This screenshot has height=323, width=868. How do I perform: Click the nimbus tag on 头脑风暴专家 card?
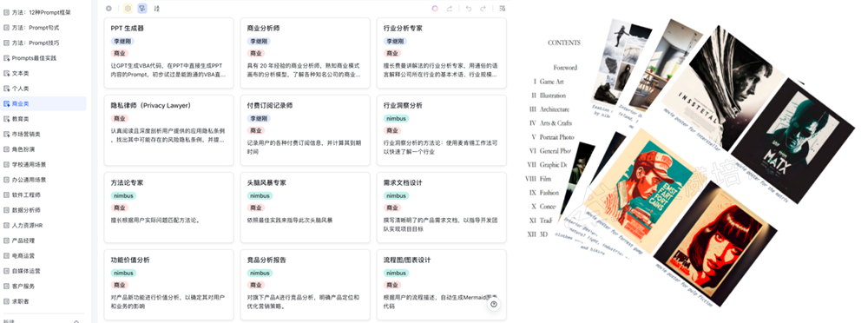point(260,195)
